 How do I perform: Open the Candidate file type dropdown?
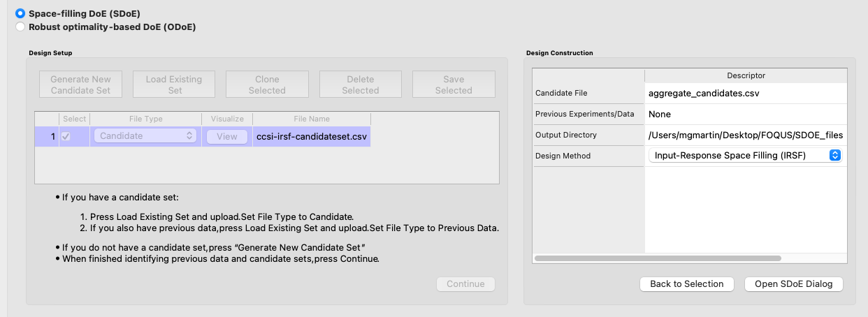(147, 136)
